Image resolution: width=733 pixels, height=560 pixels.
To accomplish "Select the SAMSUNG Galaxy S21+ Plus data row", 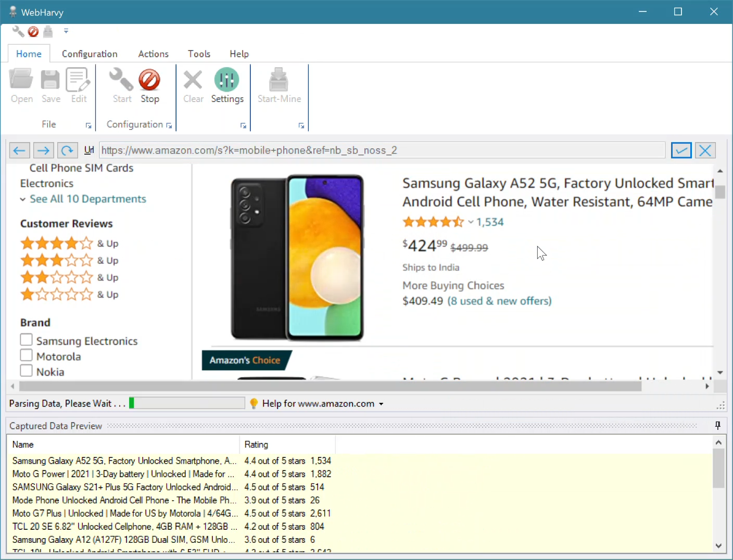I will (x=360, y=487).
